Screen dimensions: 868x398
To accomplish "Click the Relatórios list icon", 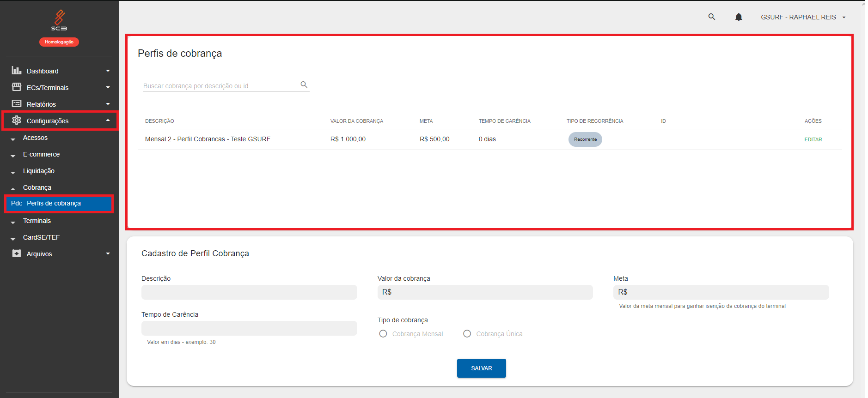I will tap(17, 104).
